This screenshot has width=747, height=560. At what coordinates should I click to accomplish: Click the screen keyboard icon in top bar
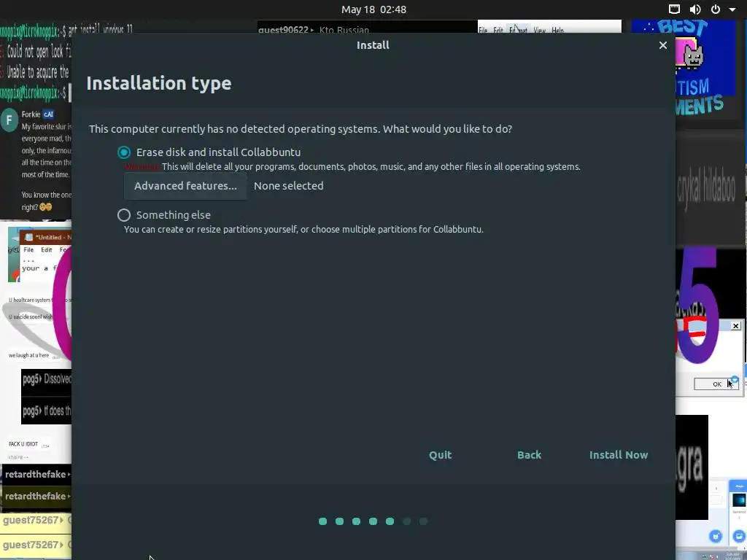tap(675, 9)
